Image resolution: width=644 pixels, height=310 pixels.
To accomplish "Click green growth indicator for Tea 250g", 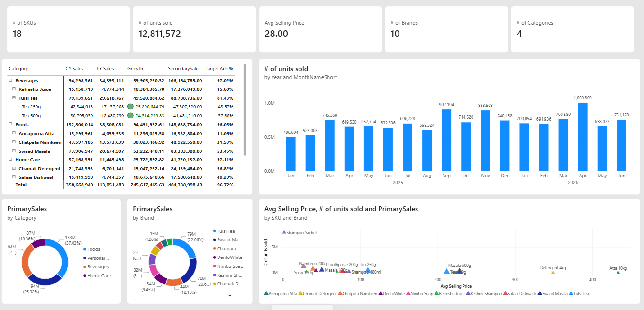I will (x=130, y=107).
